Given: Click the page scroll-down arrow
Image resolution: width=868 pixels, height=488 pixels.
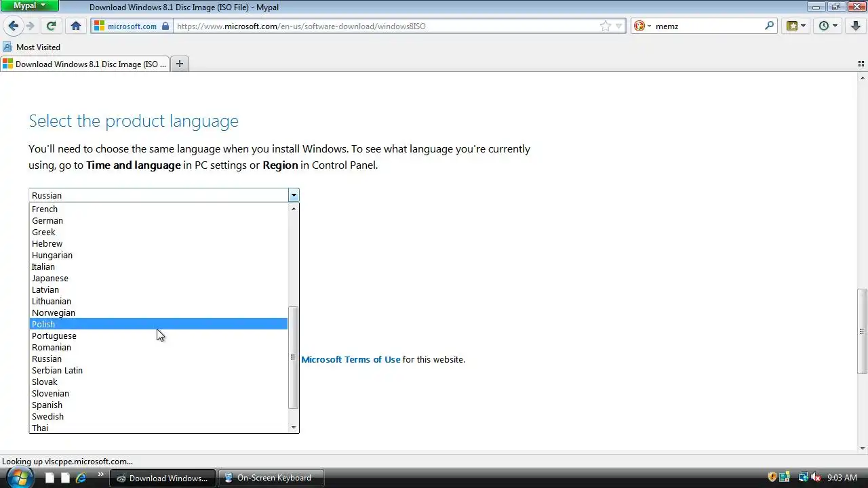Looking at the screenshot, I should click(x=862, y=447).
